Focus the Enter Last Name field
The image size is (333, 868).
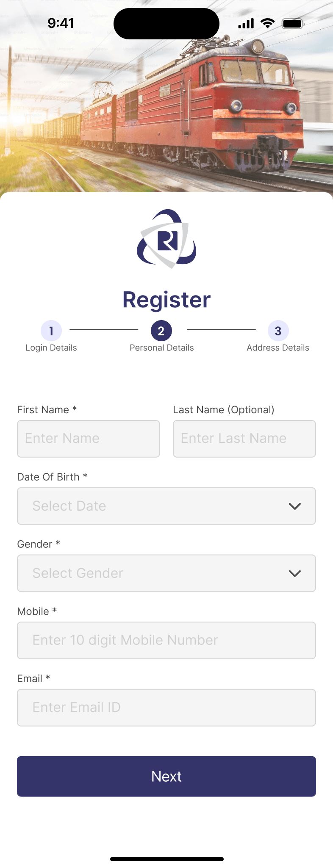click(x=244, y=439)
